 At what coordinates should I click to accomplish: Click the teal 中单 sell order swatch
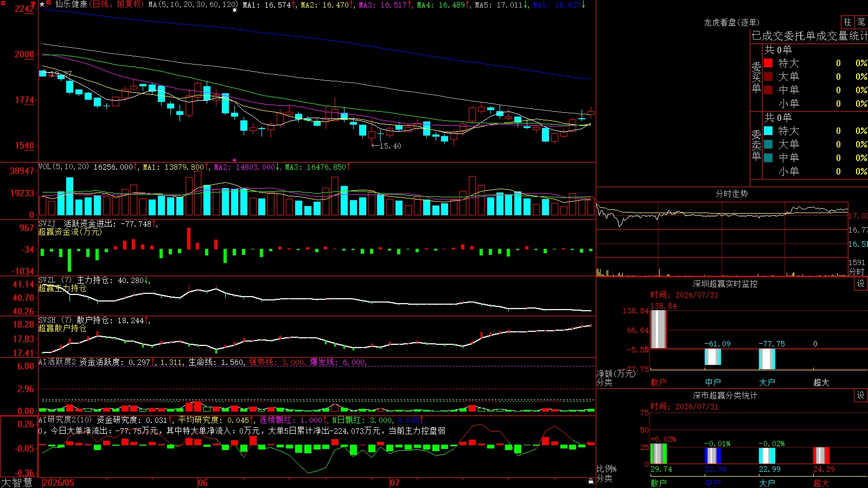pyautogui.click(x=768, y=158)
